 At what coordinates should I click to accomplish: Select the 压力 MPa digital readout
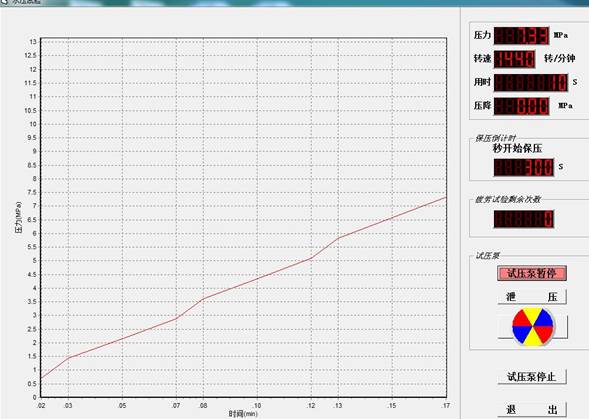pyautogui.click(x=521, y=36)
